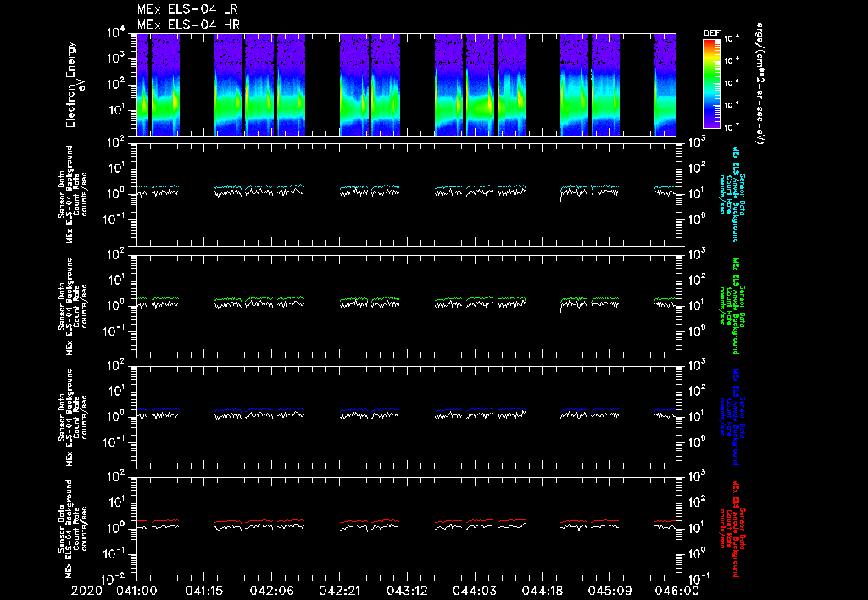Select the 044:18 time axis label
Screen dimensions: 868x600
tap(542, 591)
